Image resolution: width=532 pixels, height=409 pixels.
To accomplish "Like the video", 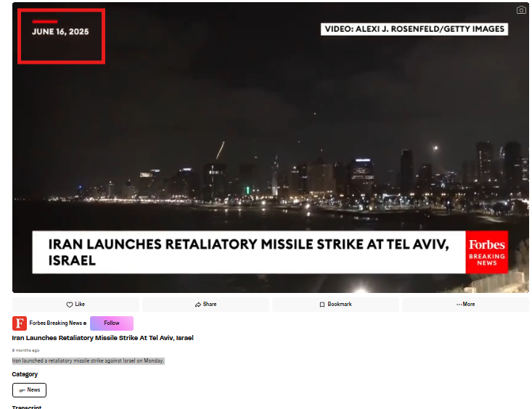I will tap(75, 305).
